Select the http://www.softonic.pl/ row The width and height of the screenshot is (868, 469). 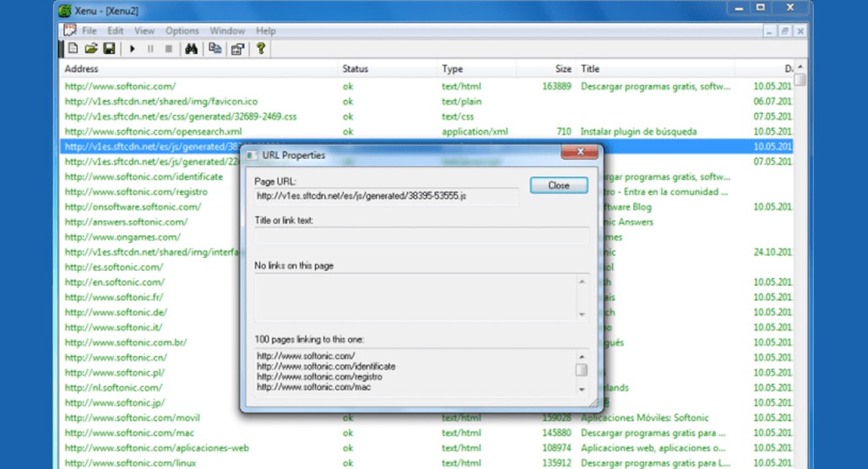(x=115, y=372)
